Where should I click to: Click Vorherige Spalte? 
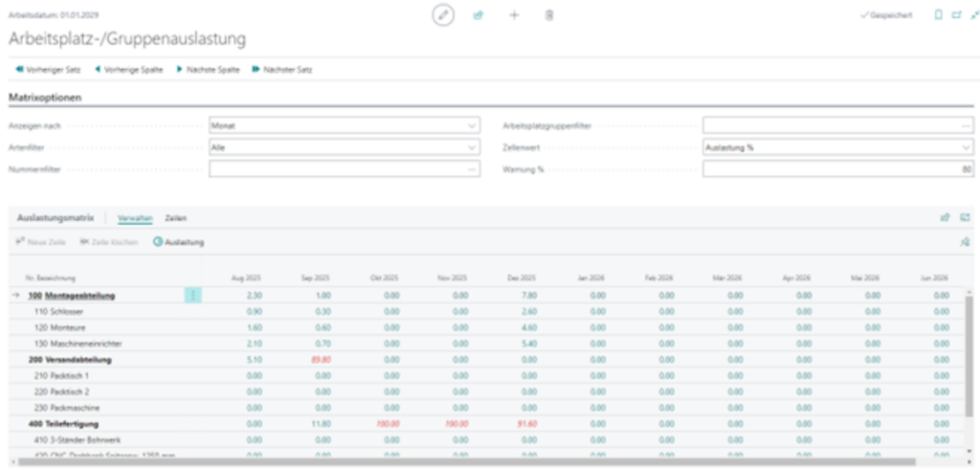click(x=129, y=70)
